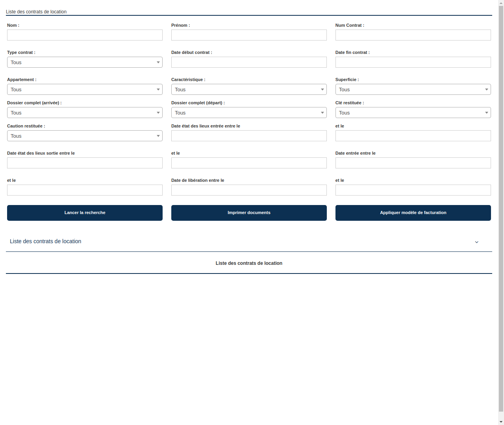504x425 pixels.
Task: Open the Superficie dropdown
Action: [413, 89]
